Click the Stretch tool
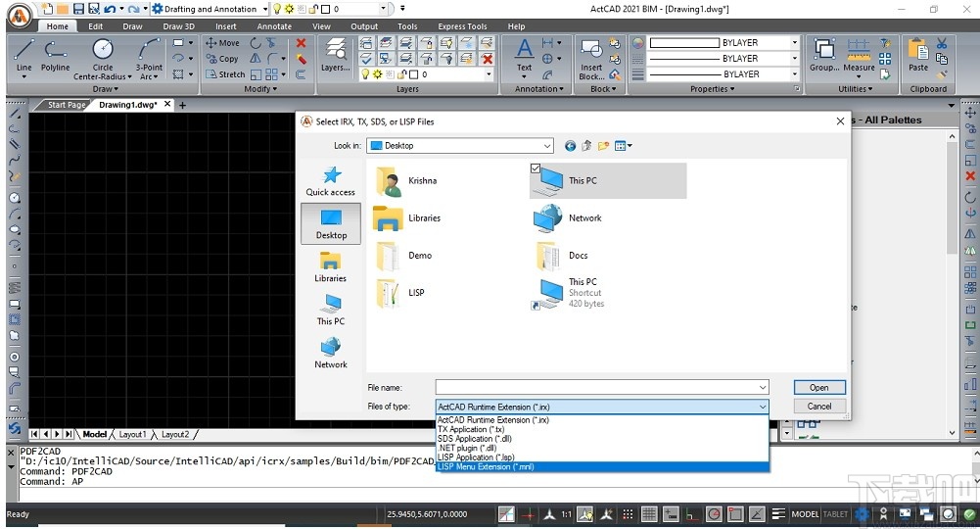 pyautogui.click(x=225, y=73)
